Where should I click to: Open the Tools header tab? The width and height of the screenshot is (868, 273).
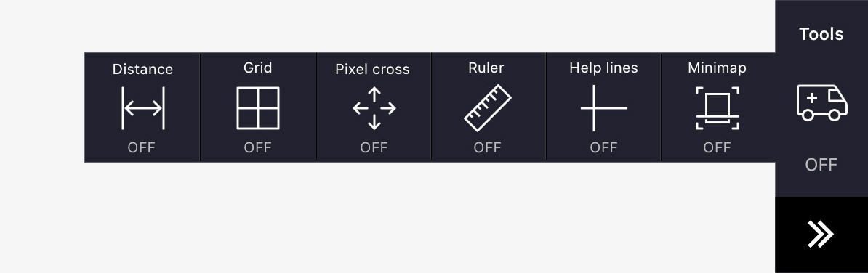[x=821, y=34]
